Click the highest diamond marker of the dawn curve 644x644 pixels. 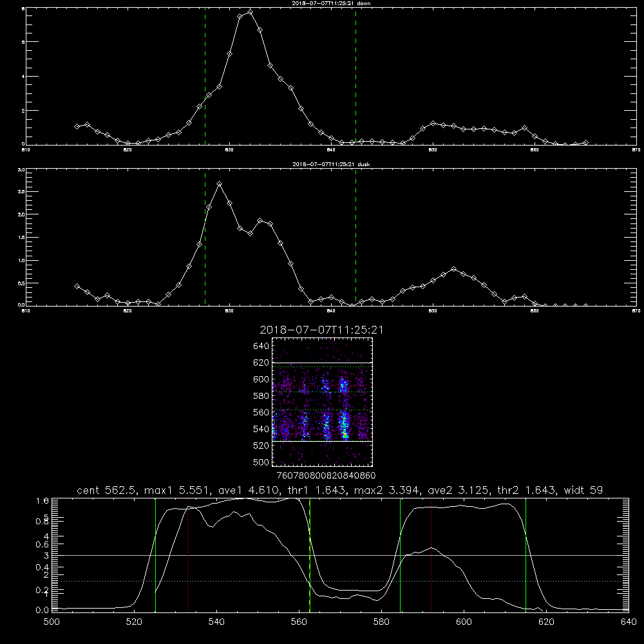[x=250, y=12]
